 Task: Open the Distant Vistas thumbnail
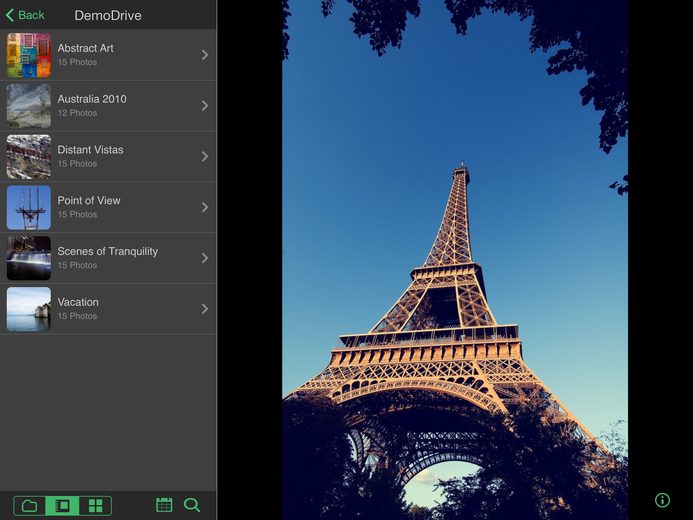(x=29, y=157)
